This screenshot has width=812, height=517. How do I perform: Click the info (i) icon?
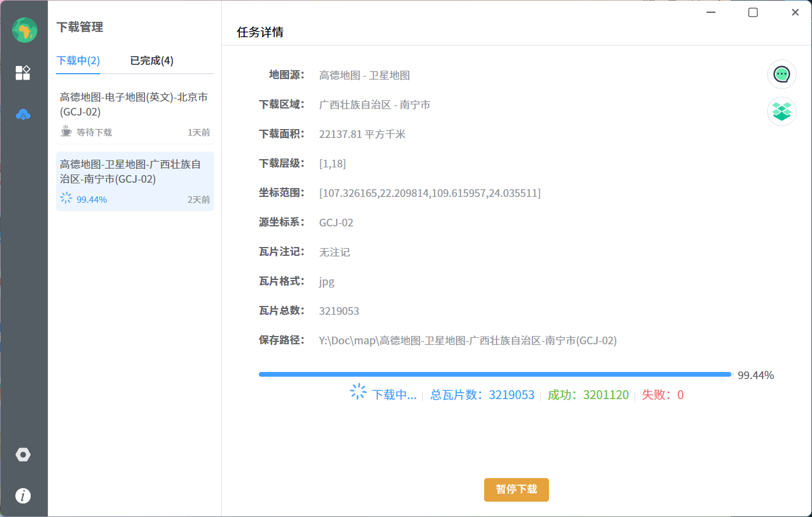point(23,496)
